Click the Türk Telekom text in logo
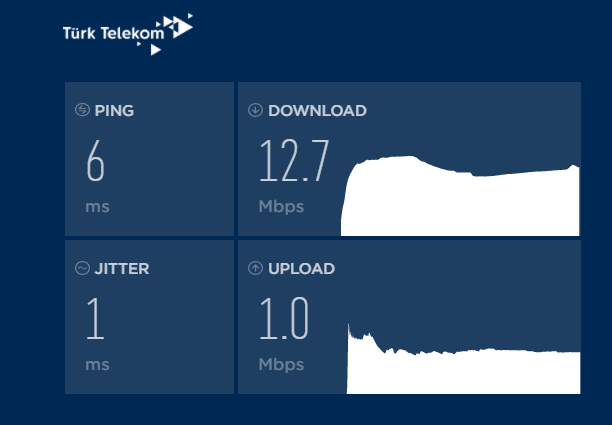Screen dimensions: 612x425 [x=114, y=34]
